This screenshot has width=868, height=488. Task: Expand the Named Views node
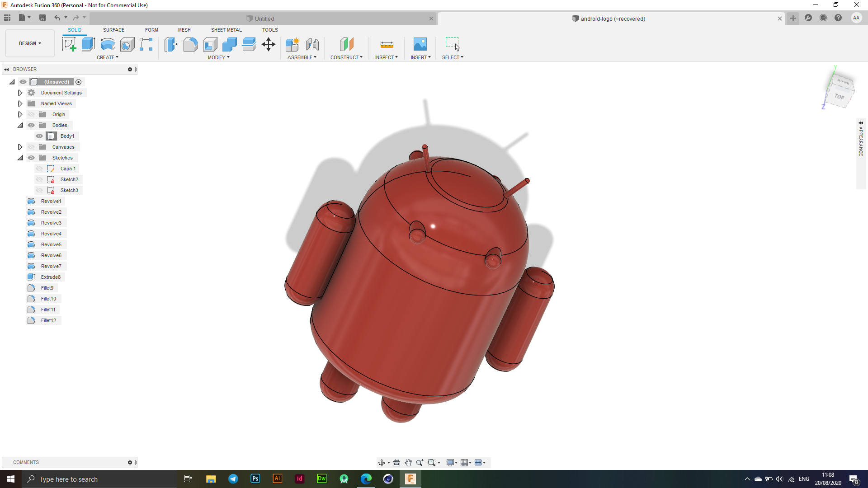click(x=20, y=103)
